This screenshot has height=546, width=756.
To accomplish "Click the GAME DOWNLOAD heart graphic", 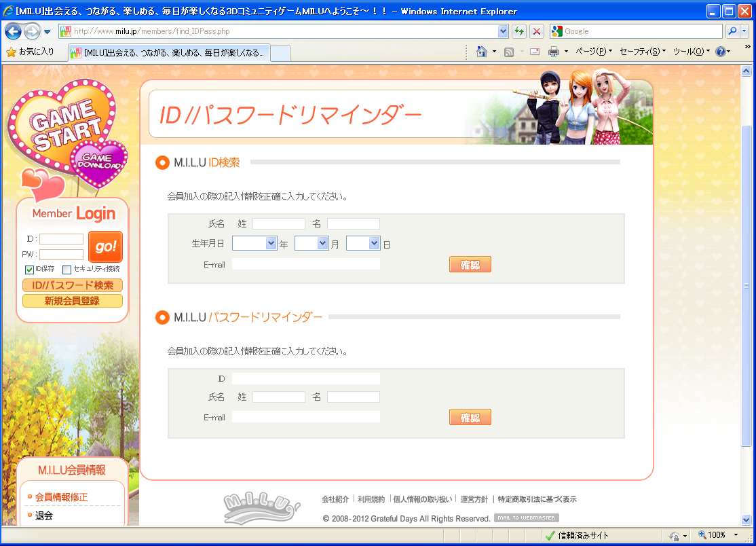I will click(x=100, y=162).
